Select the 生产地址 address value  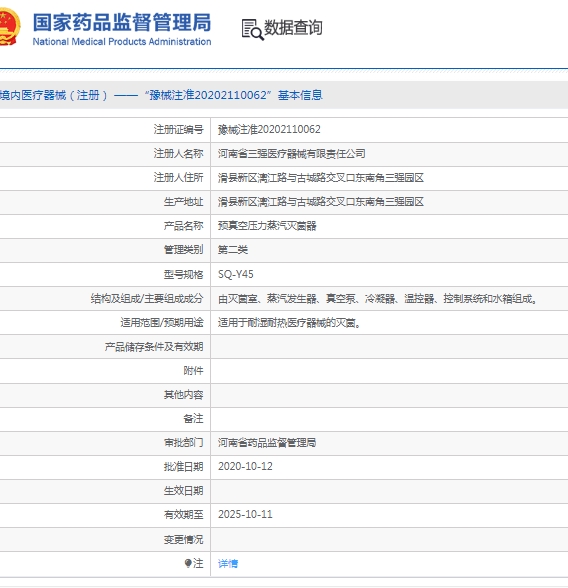(x=321, y=202)
